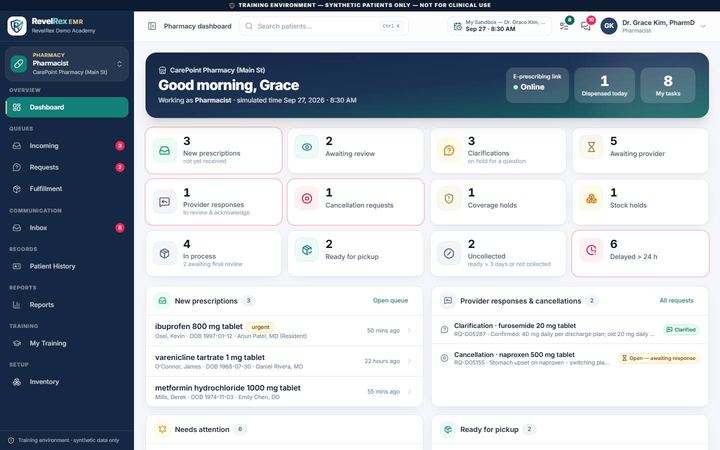This screenshot has height=450, width=720.
Task: Focus the Search patients field
Action: point(324,26)
